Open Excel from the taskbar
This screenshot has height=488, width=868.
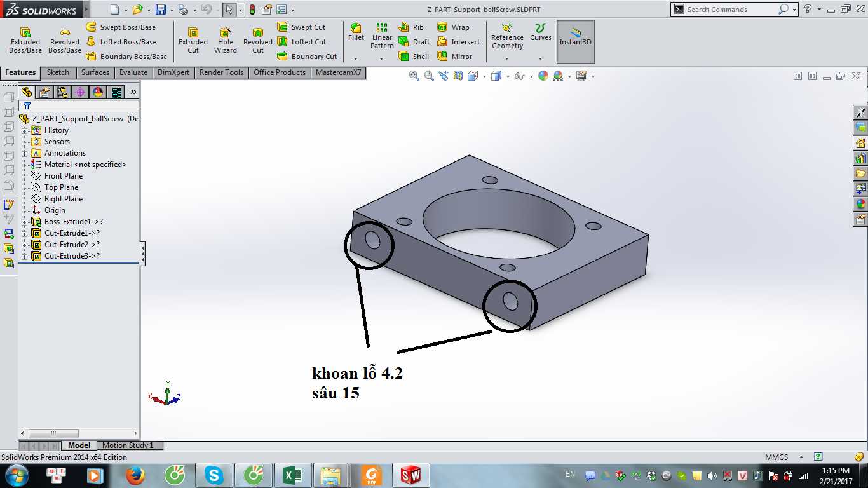click(x=292, y=475)
